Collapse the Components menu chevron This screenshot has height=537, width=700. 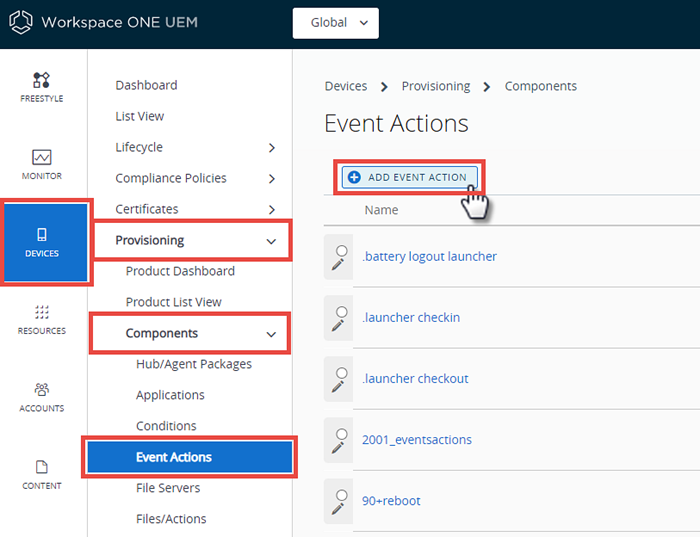pos(271,334)
